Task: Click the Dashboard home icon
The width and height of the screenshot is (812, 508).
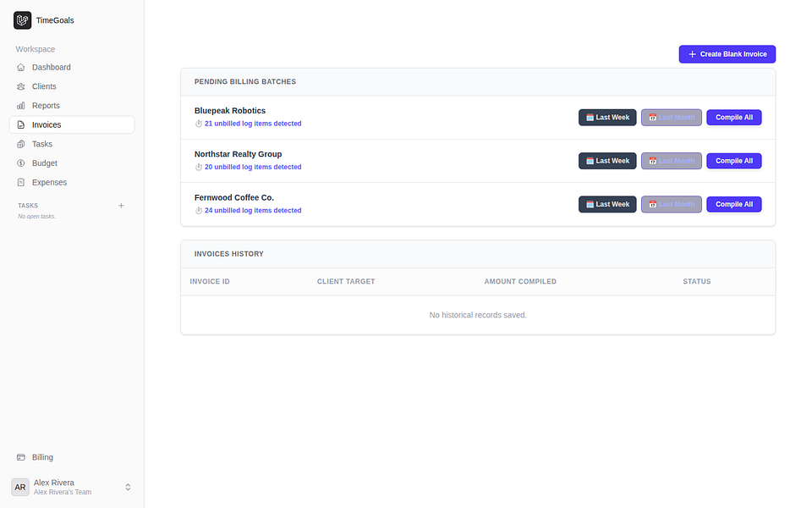Action: [x=20, y=68]
